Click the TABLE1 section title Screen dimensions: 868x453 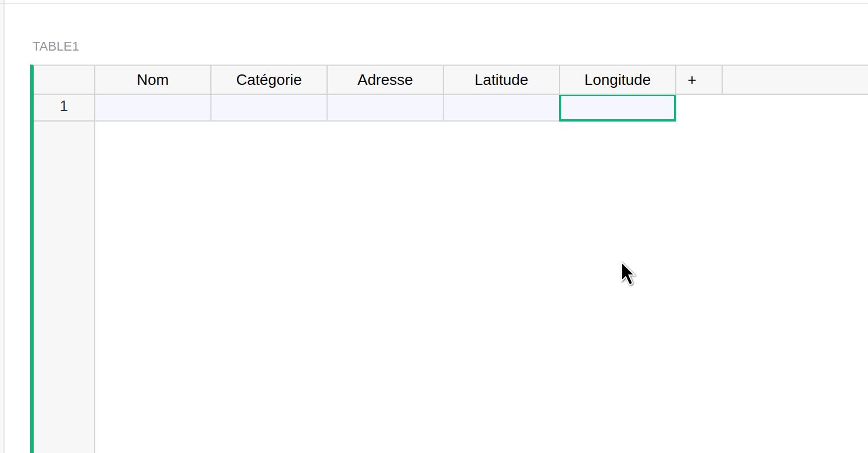(x=56, y=47)
